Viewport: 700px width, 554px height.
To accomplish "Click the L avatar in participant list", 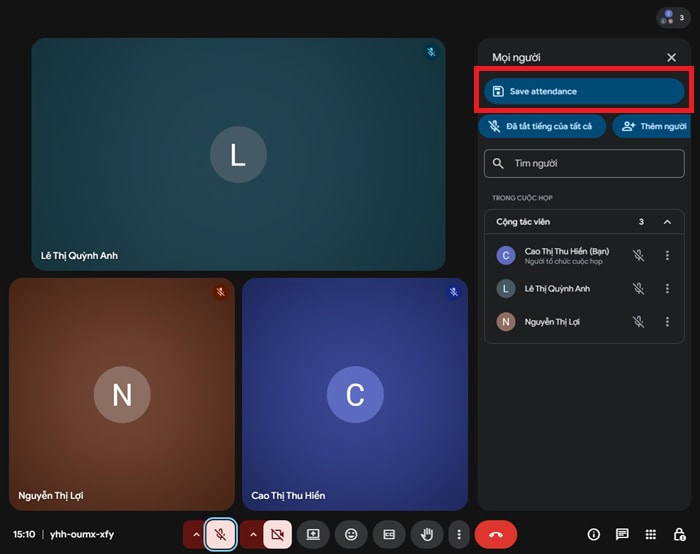I will (506, 288).
